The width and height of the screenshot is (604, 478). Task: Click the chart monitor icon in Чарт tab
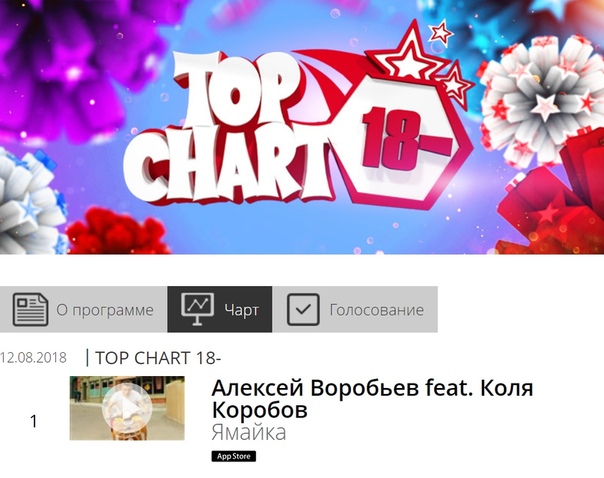[197, 309]
